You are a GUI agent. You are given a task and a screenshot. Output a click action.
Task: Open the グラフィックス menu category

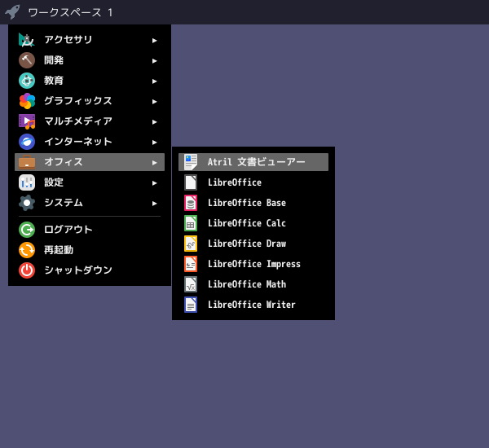pos(90,101)
